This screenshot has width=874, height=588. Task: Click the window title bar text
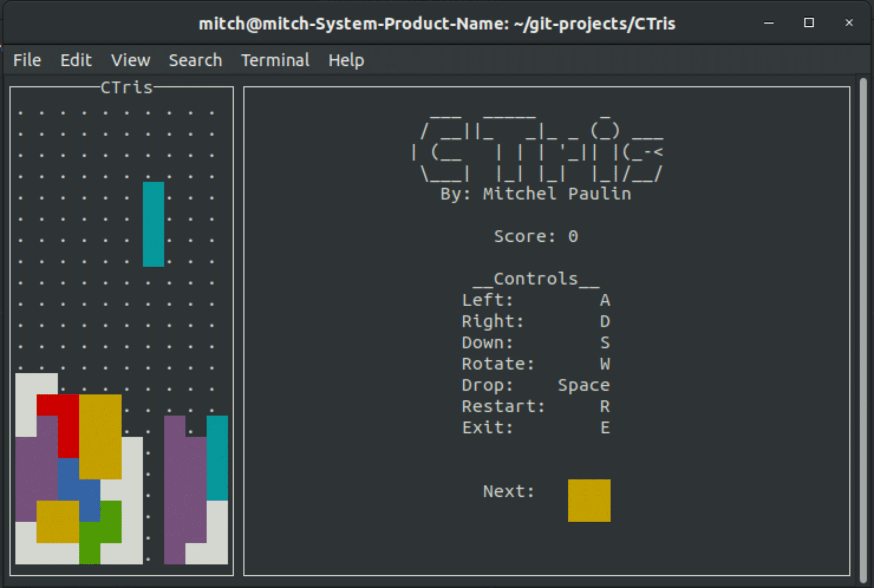(437, 24)
